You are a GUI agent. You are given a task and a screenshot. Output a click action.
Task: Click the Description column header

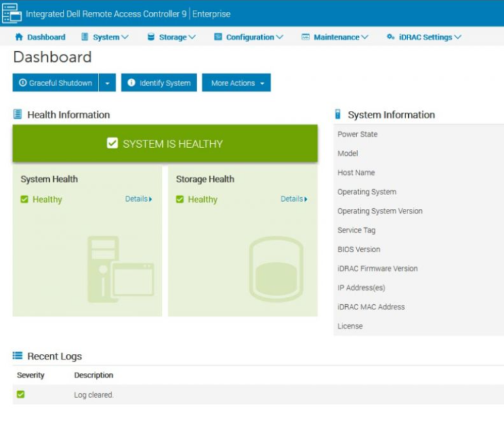click(94, 375)
